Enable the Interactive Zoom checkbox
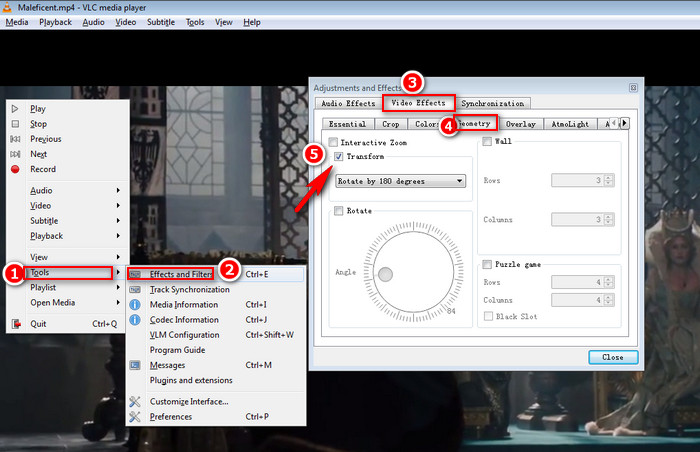The image size is (700, 452). click(x=333, y=142)
